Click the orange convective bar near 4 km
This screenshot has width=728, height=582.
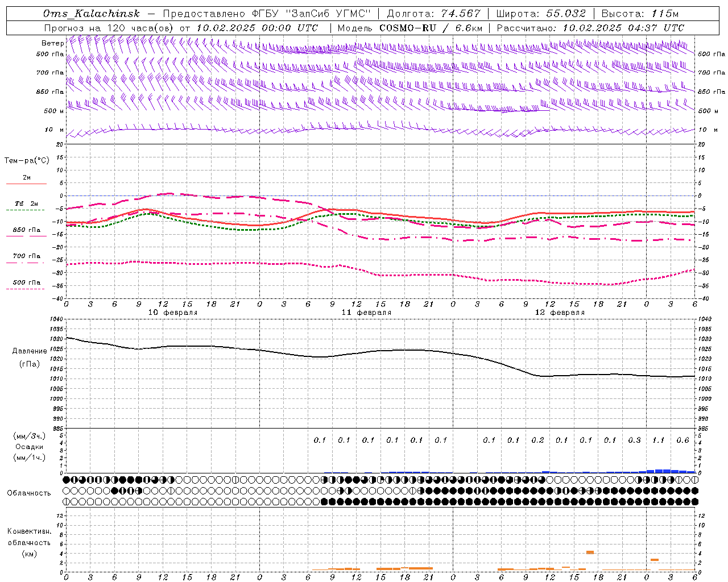coord(590,552)
